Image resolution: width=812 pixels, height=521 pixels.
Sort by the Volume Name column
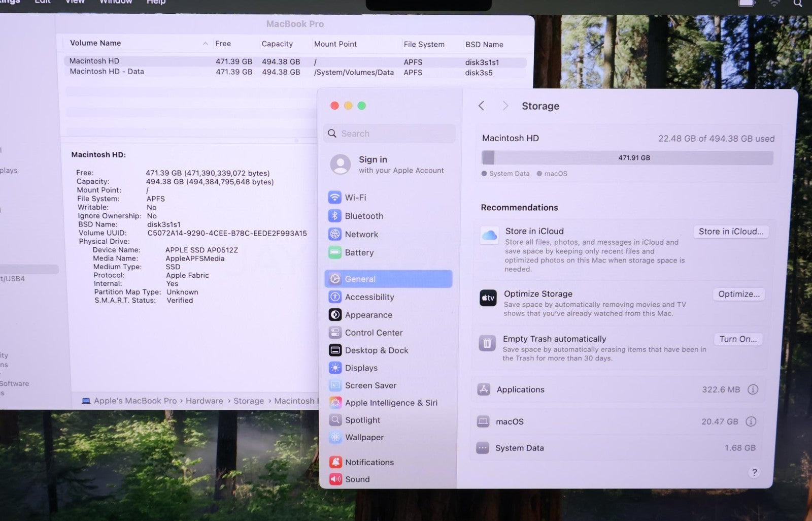pos(95,43)
